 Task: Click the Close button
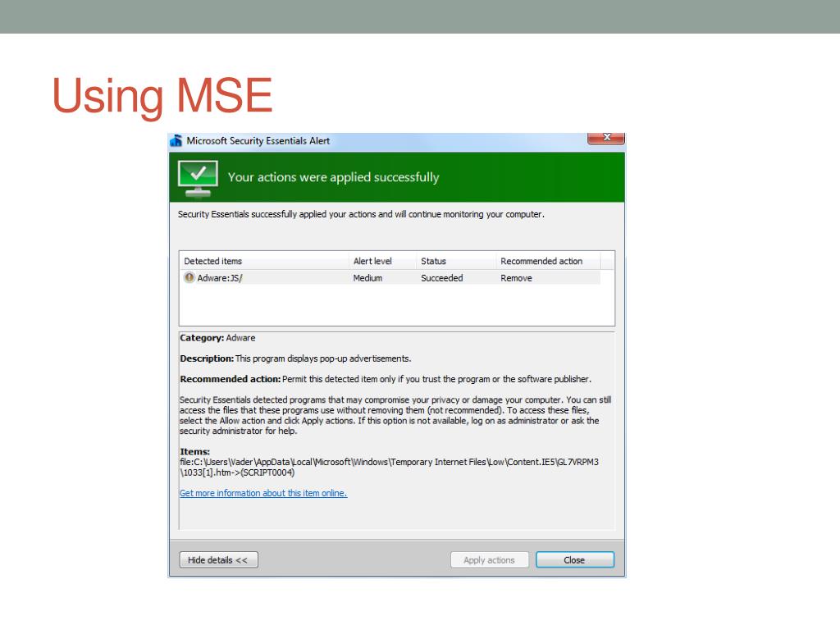tap(575, 559)
